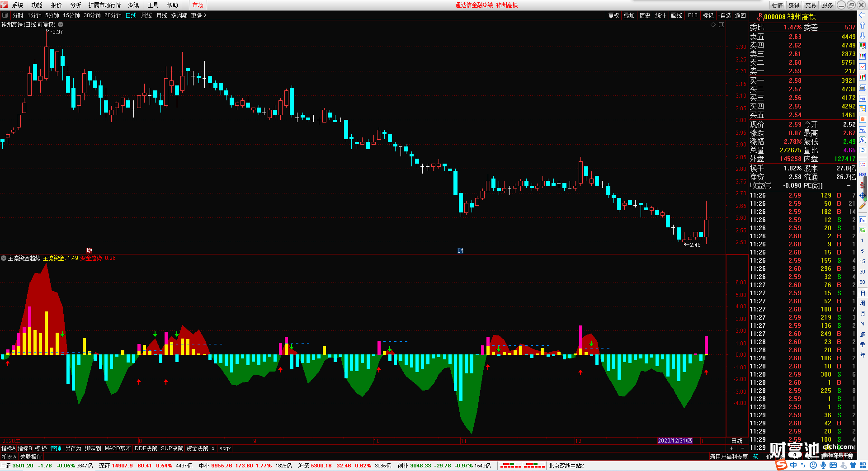Open the dropdown arrow beside 神州高铁 chart title
Image resolution: width=868 pixels, height=471 pixels.
[x=61, y=25]
